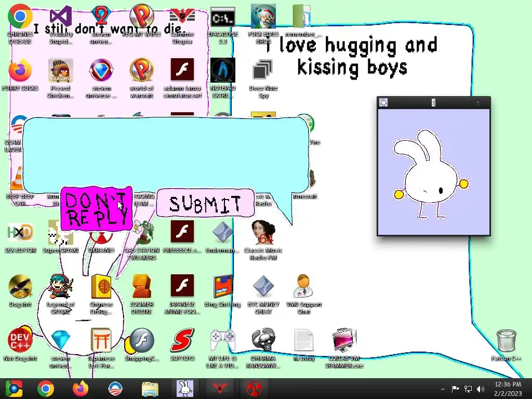Click the pink DON'T REPLY button

click(96, 208)
